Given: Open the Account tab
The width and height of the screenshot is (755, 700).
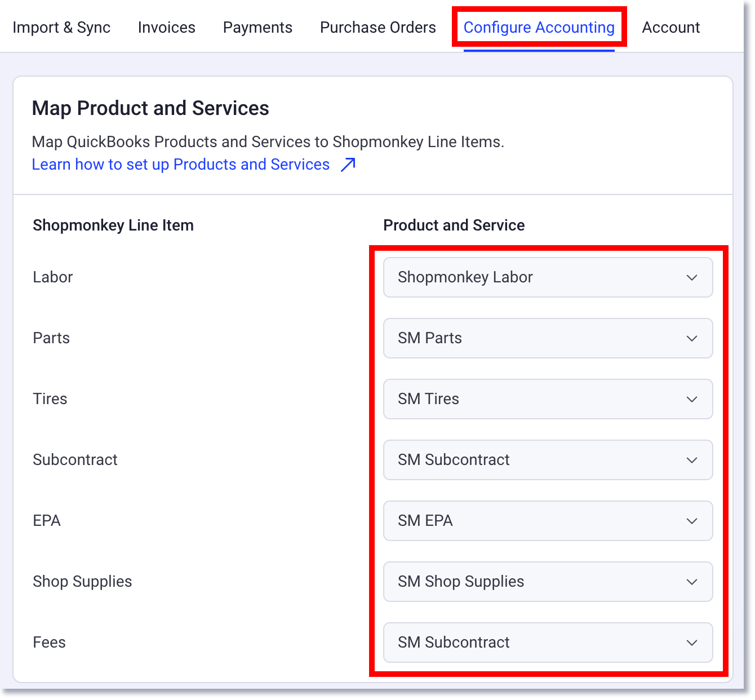Looking at the screenshot, I should 671,27.
